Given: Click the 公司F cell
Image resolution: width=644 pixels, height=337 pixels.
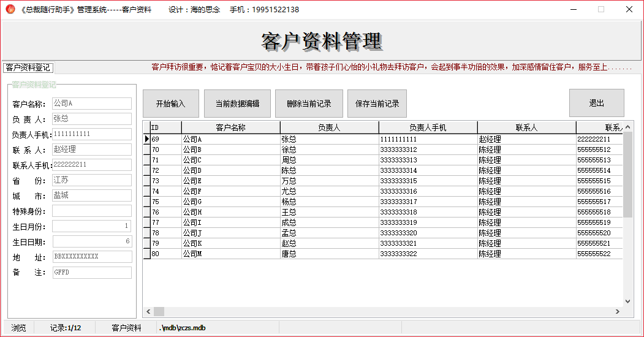Looking at the screenshot, I should click(231, 191).
